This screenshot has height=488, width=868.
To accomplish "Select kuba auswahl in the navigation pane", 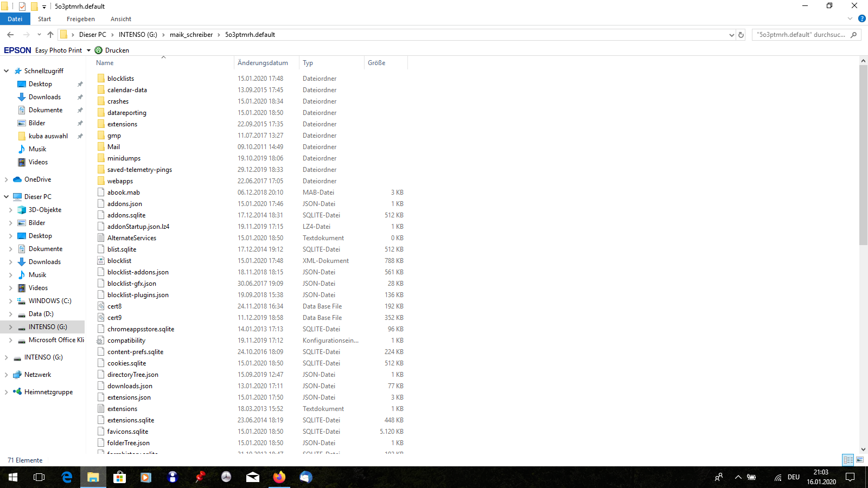I will tap(48, 136).
